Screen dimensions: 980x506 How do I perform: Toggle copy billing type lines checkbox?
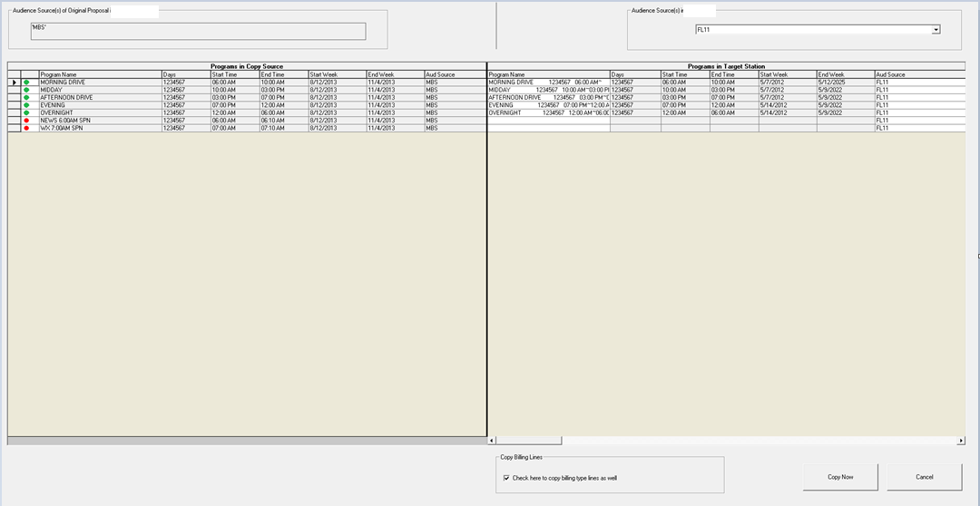(x=506, y=477)
